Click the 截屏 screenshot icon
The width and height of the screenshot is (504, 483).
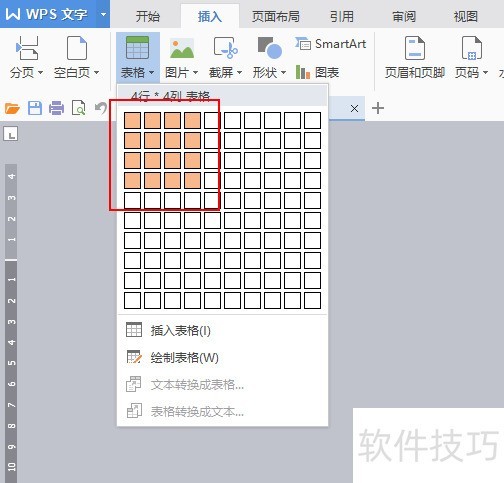click(225, 48)
